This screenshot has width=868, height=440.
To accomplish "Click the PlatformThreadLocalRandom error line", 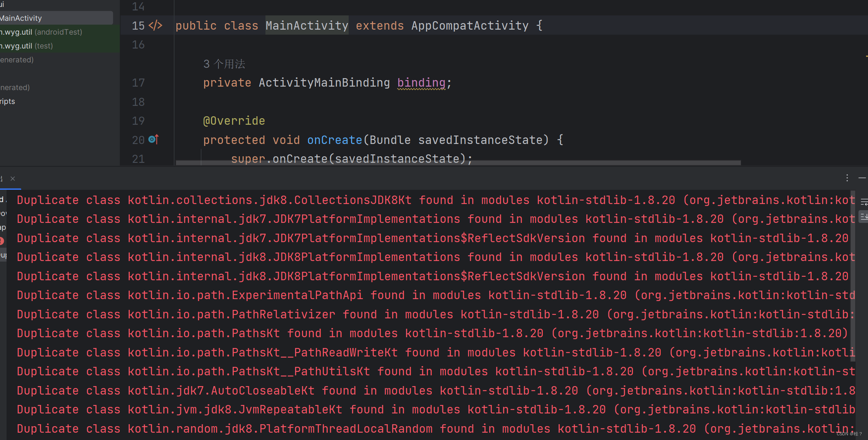I will click(x=436, y=429).
